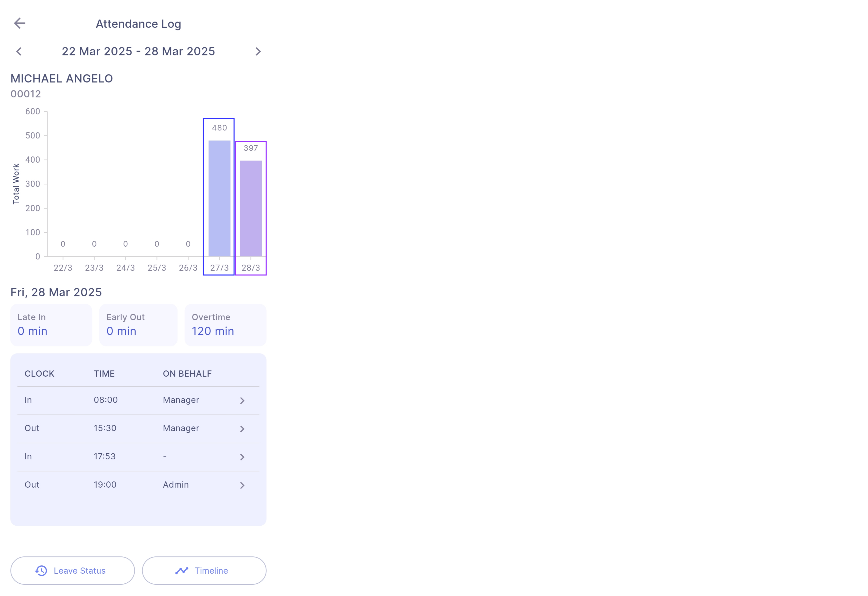Click the Overtime 120 min card
Image resolution: width=868 pixels, height=596 pixels.
(225, 325)
